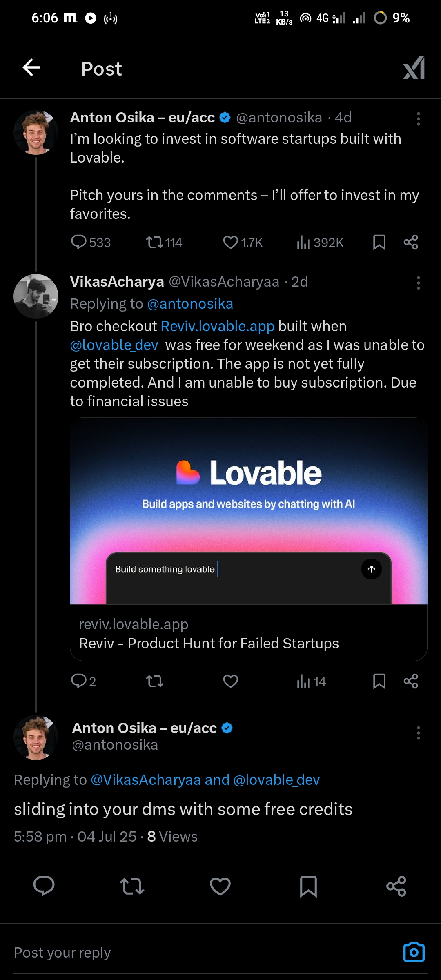Tap the @lovable_dev mention in Vikas's reply
Screen dimensions: 441x980
pos(114,345)
